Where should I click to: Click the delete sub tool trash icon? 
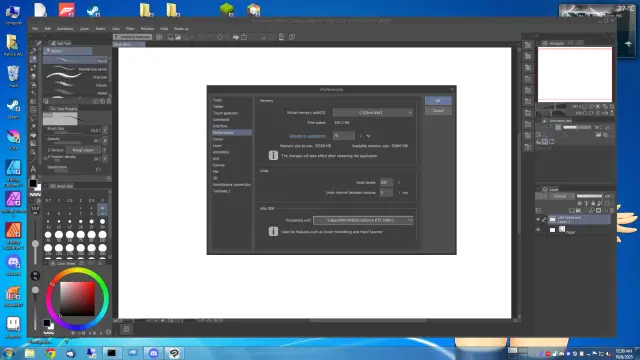click(x=109, y=101)
